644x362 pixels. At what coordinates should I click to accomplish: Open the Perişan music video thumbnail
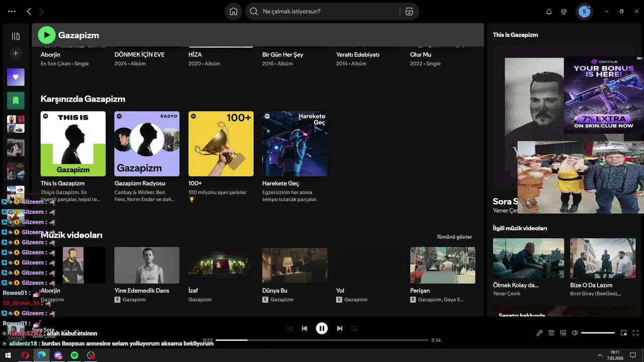coord(443,265)
